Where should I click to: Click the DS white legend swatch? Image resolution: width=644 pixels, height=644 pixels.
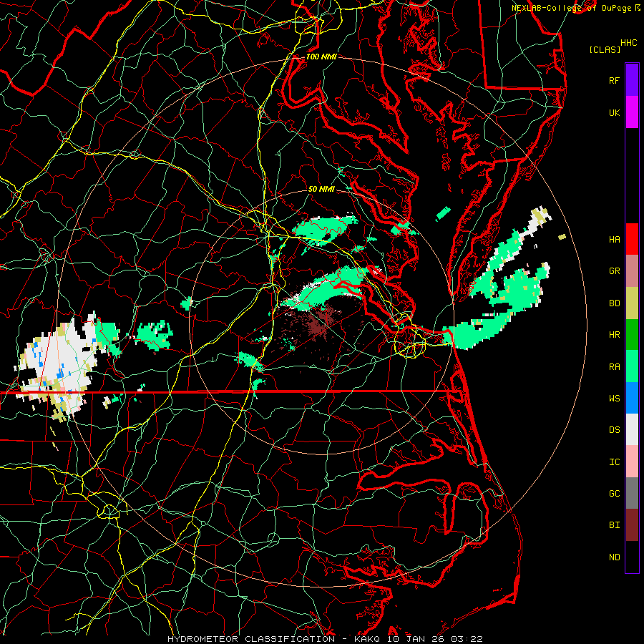pos(632,429)
